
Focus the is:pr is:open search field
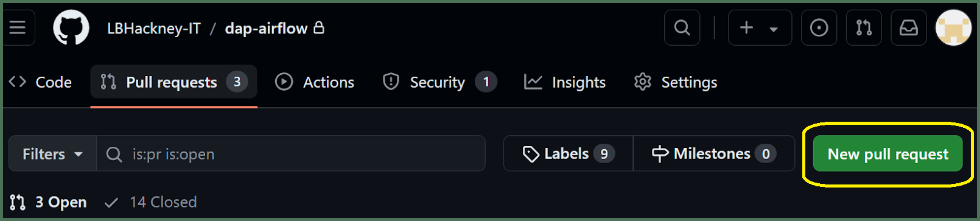[291, 154]
